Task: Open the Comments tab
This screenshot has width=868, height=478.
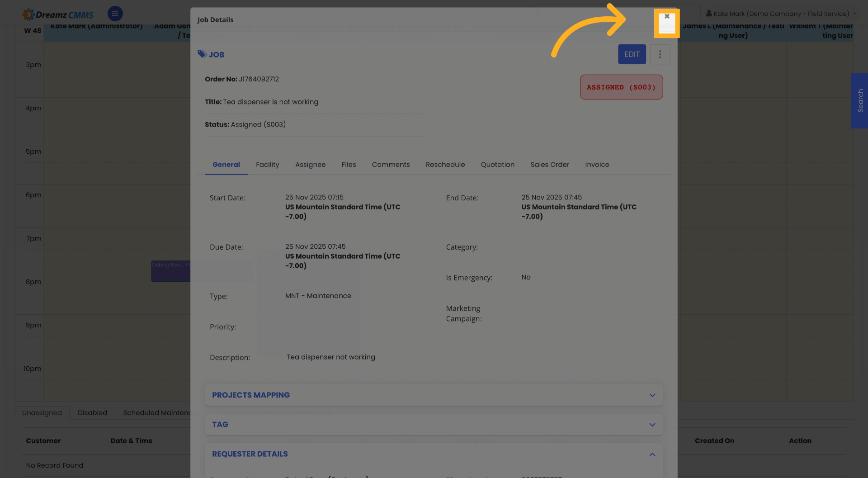Action: [391, 165]
